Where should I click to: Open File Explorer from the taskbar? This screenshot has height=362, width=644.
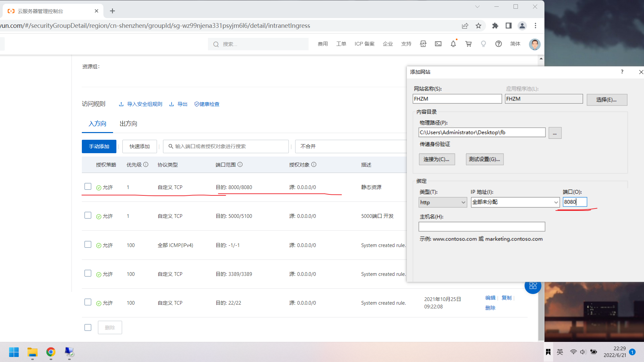32,352
